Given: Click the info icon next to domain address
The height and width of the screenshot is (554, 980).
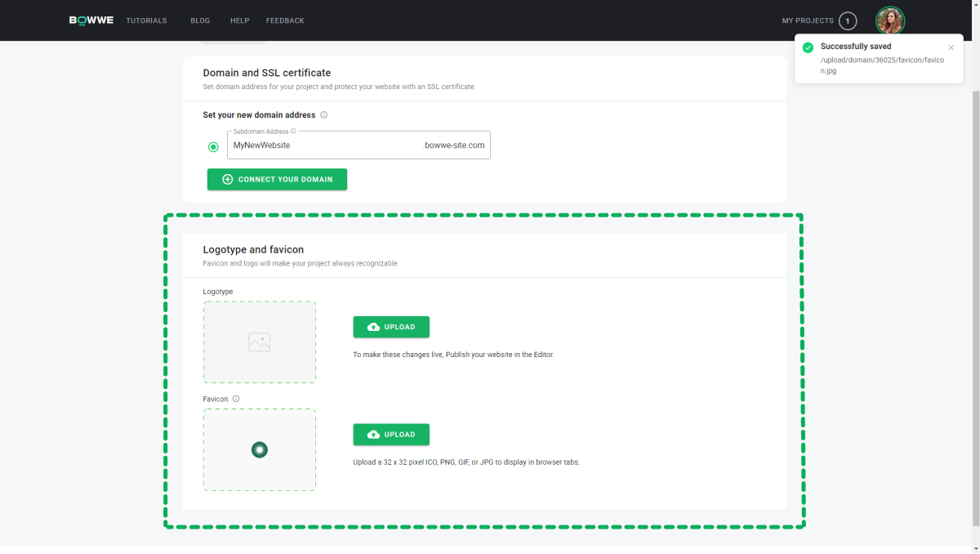Looking at the screenshot, I should coord(324,115).
